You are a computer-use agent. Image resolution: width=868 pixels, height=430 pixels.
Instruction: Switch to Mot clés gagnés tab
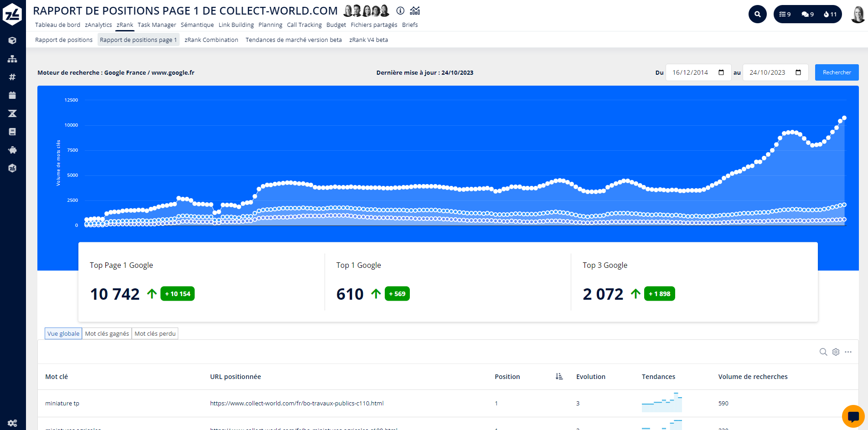[x=107, y=333]
